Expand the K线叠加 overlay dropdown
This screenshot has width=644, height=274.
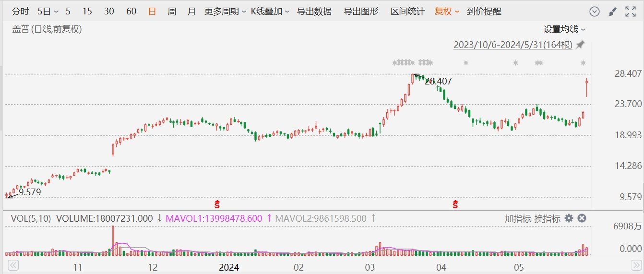[x=270, y=12]
